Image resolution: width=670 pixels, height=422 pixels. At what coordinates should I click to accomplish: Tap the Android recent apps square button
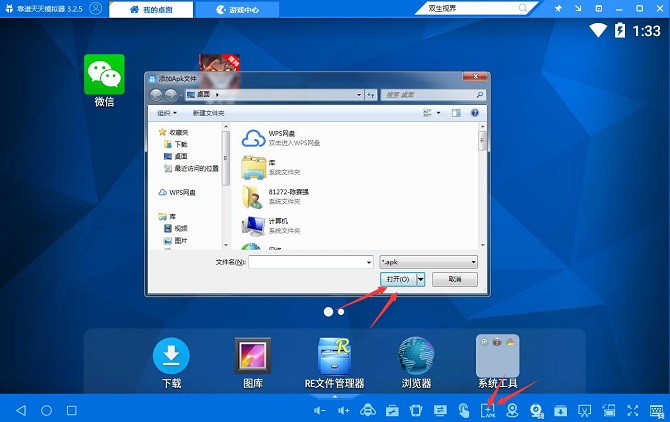72,410
